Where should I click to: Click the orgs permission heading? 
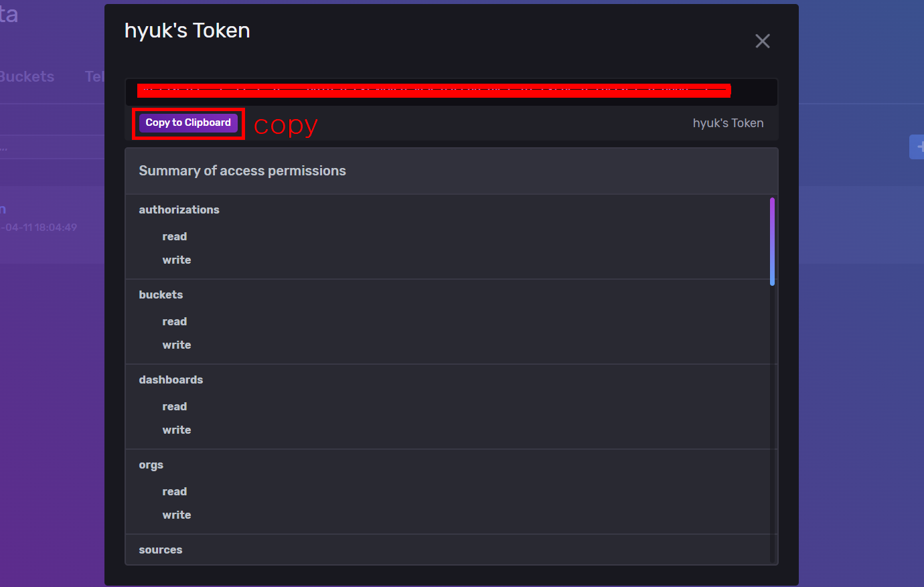(151, 465)
